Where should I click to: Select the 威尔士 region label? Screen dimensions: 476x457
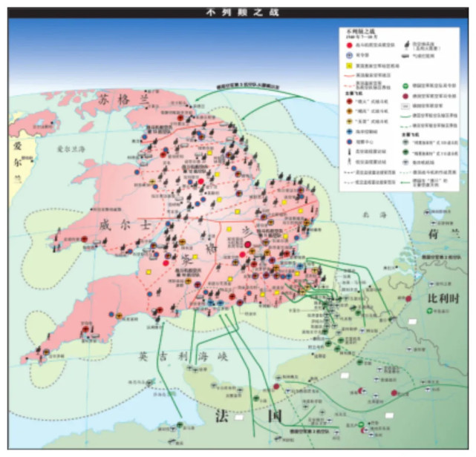click(125, 226)
